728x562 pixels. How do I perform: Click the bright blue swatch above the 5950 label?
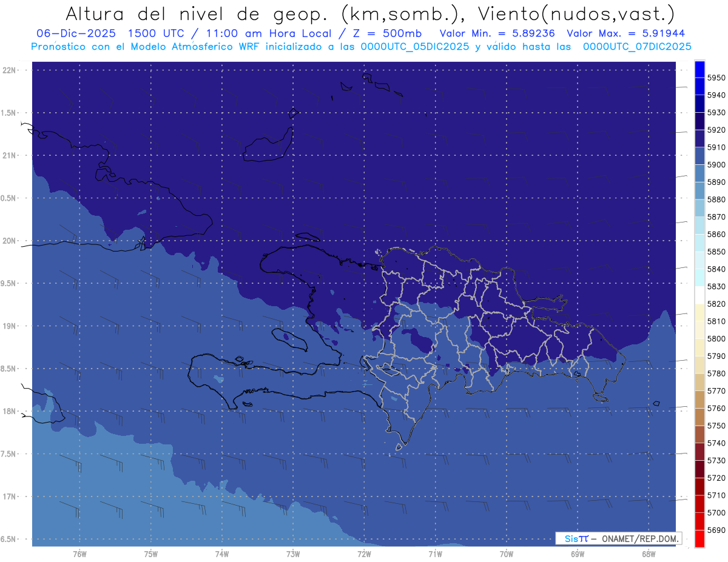pyautogui.click(x=699, y=69)
